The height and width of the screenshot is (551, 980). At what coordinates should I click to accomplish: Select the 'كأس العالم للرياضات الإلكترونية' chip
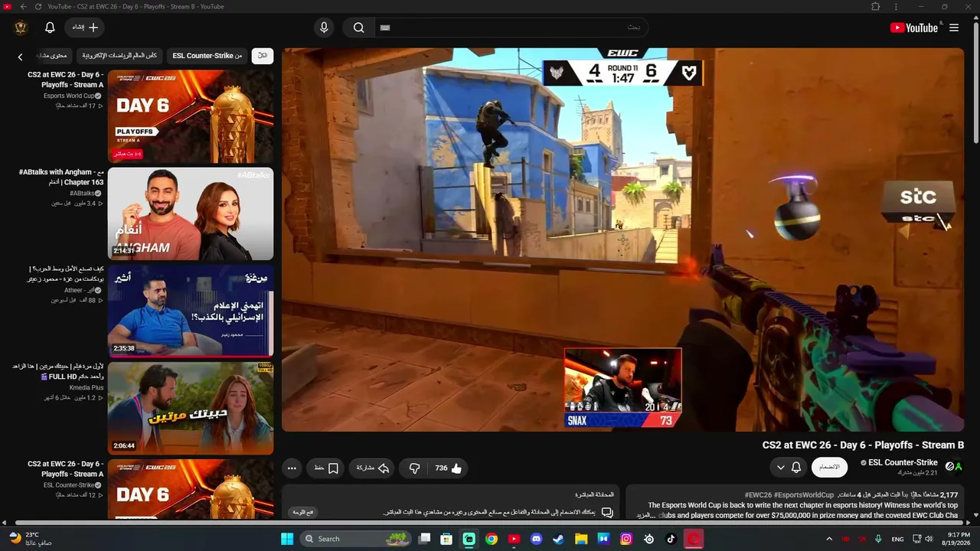click(x=119, y=56)
